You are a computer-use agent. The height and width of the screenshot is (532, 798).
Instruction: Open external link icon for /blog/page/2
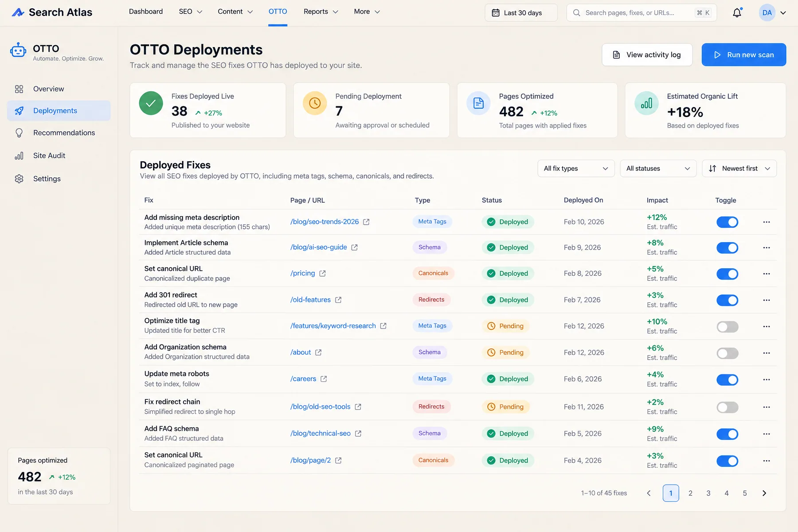[x=338, y=461]
